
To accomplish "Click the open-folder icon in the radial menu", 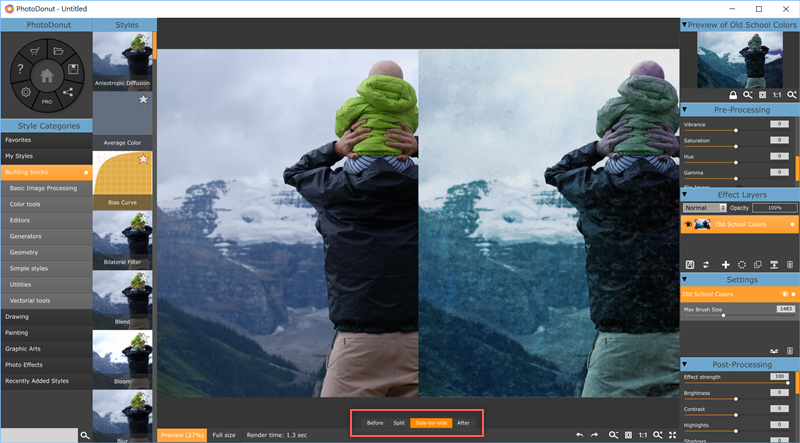I will click(x=58, y=51).
